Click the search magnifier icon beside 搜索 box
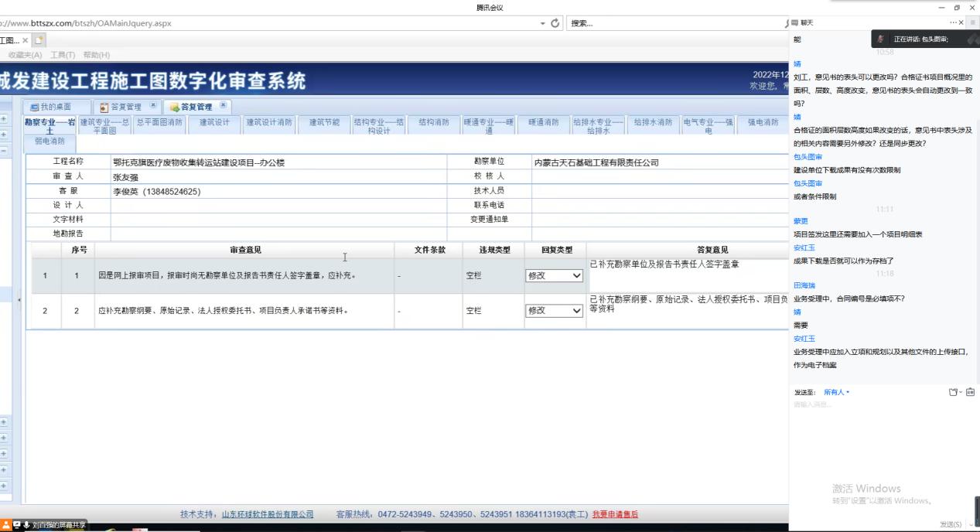 (x=787, y=24)
